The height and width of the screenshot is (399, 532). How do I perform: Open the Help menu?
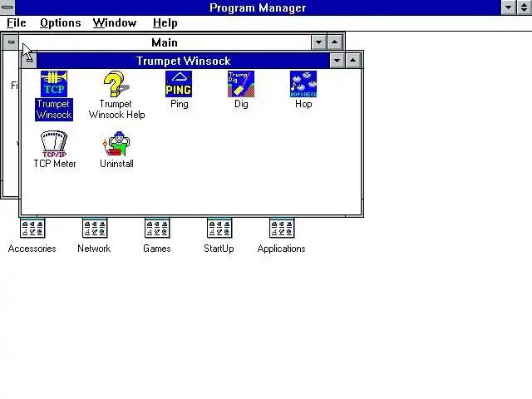point(165,22)
